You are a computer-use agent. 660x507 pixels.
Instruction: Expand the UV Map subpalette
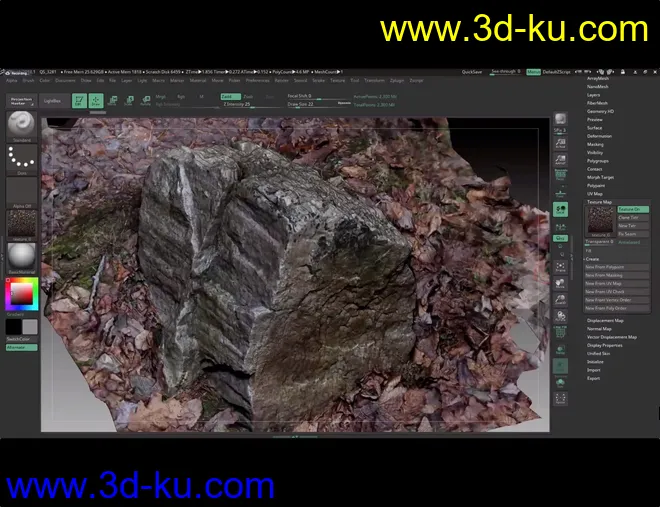[595, 194]
